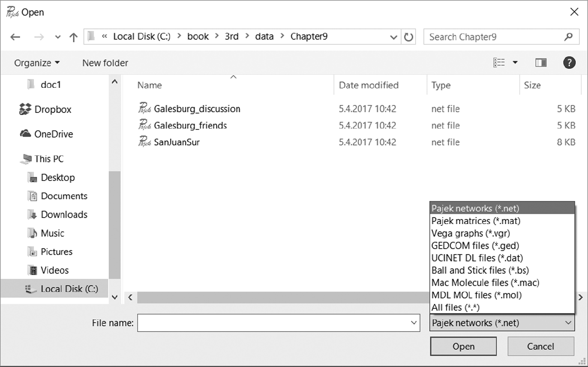Screen dimensions: 588x367
Task: Expand the File name history dropdown
Action: (414, 323)
